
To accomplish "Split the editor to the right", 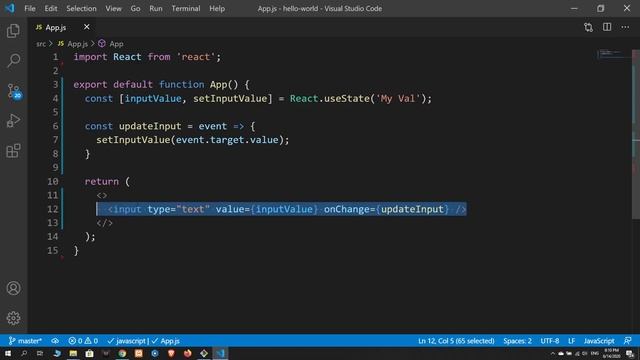I will pos(607,27).
